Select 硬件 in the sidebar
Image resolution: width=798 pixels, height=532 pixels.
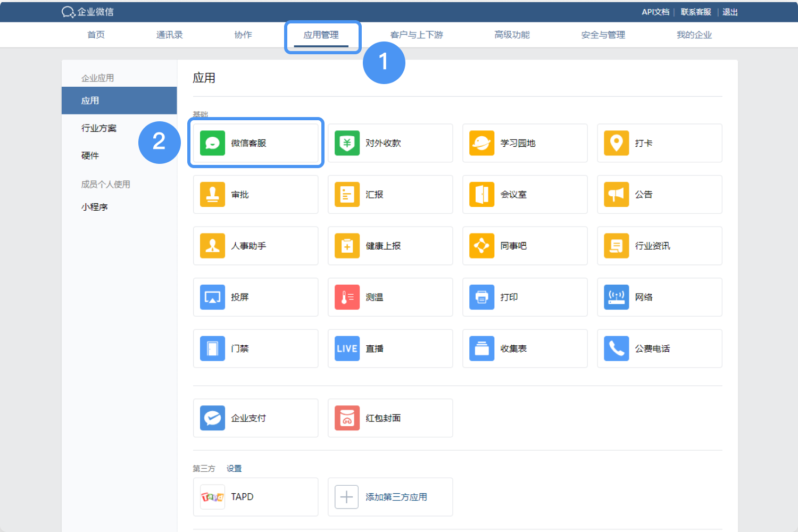pyautogui.click(x=90, y=155)
